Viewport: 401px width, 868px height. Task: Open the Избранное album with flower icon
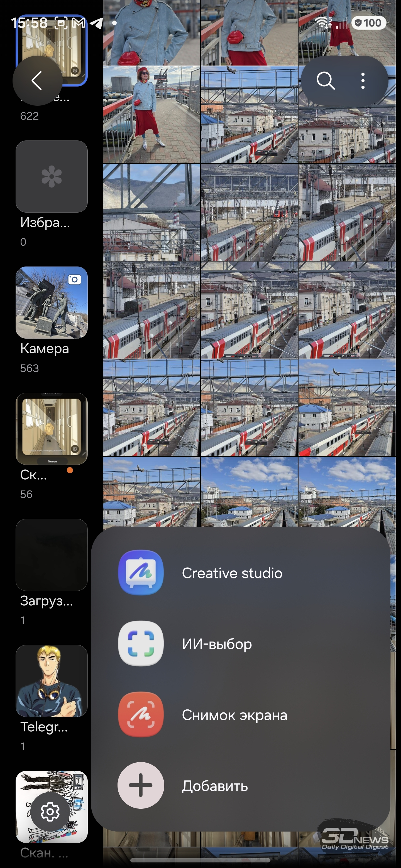pyautogui.click(x=52, y=177)
